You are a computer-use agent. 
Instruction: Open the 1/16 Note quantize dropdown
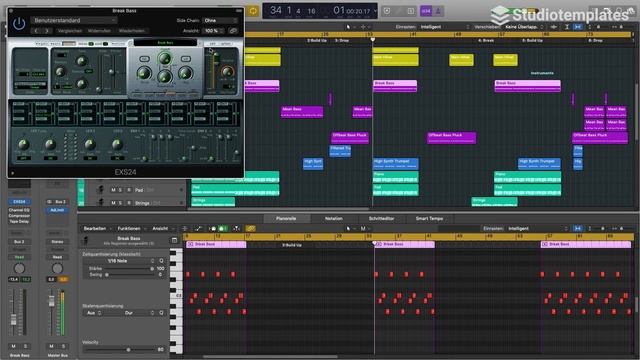[120, 261]
